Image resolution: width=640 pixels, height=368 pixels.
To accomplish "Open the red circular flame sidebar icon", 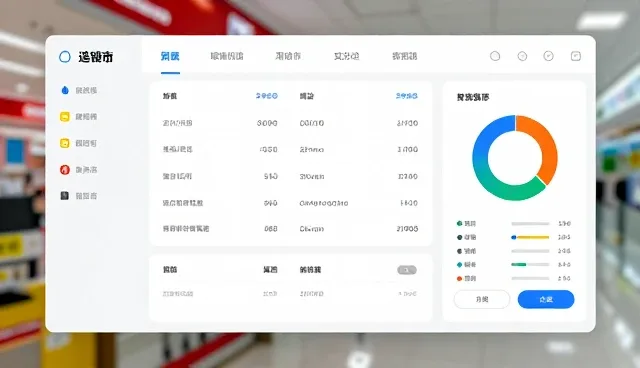I will pyautogui.click(x=64, y=170).
